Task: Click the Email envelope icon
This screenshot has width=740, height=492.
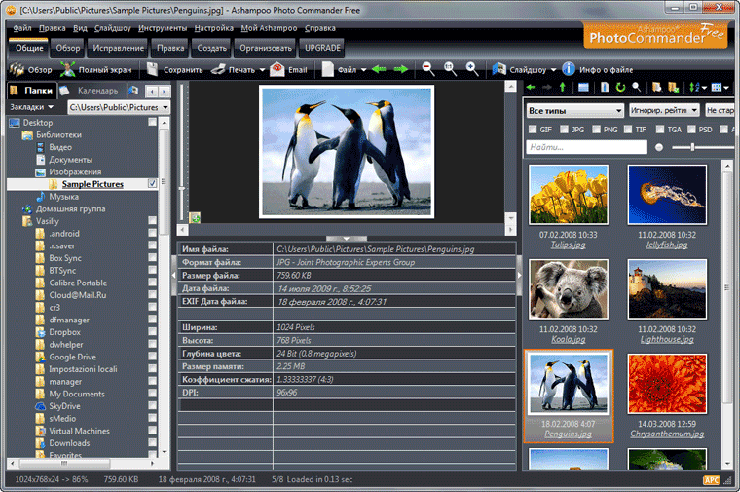Action: click(277, 69)
